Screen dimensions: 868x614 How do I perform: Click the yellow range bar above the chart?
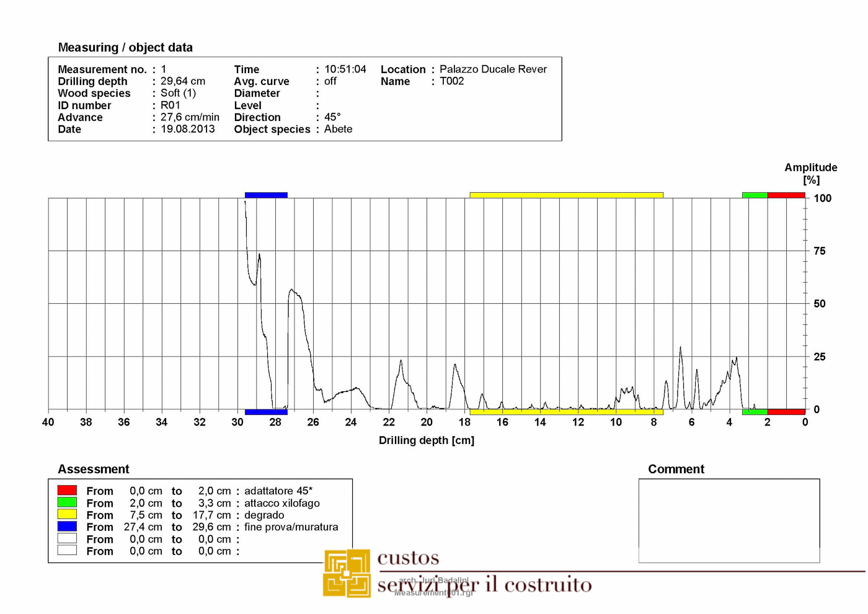566,195
